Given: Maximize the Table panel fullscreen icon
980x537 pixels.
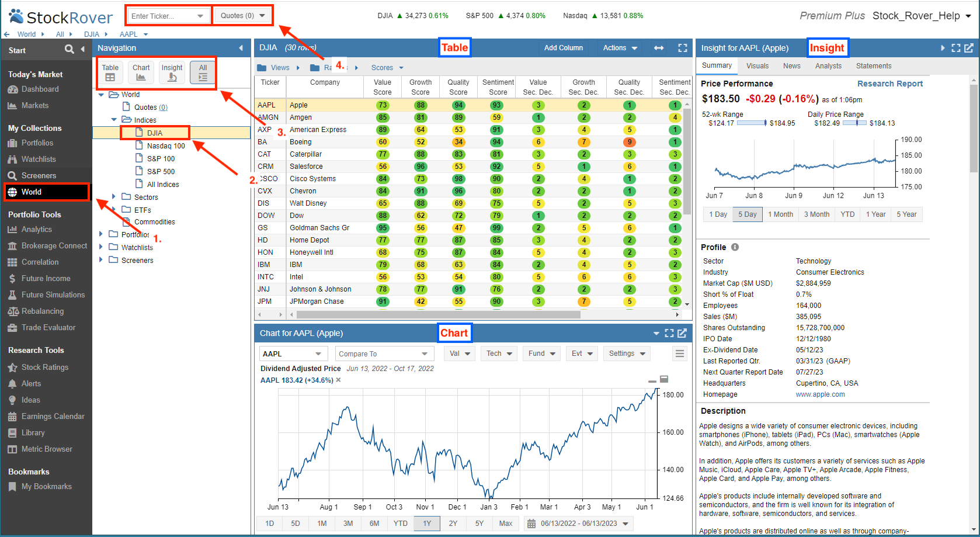Looking at the screenshot, I should click(682, 48).
